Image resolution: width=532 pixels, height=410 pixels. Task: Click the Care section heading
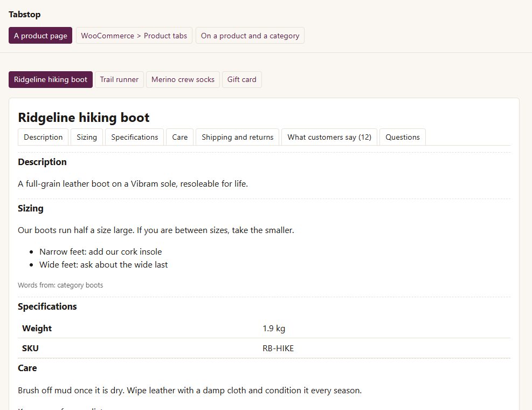pos(27,368)
